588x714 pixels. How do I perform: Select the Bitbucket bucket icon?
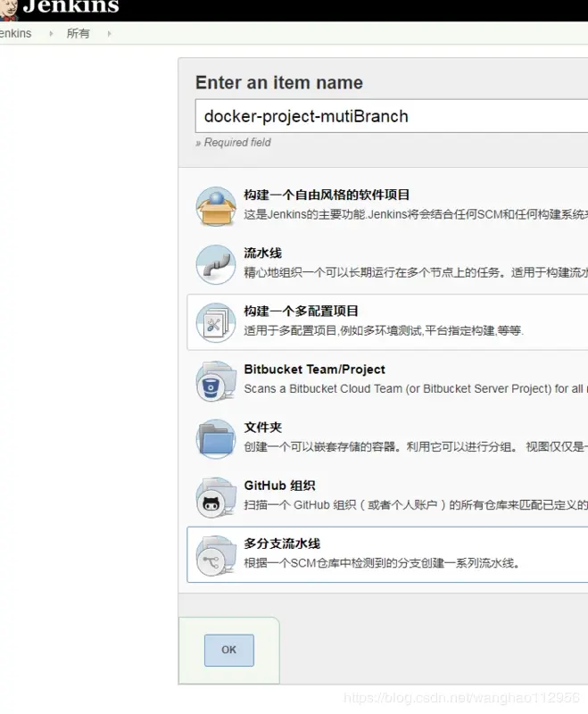pyautogui.click(x=216, y=381)
